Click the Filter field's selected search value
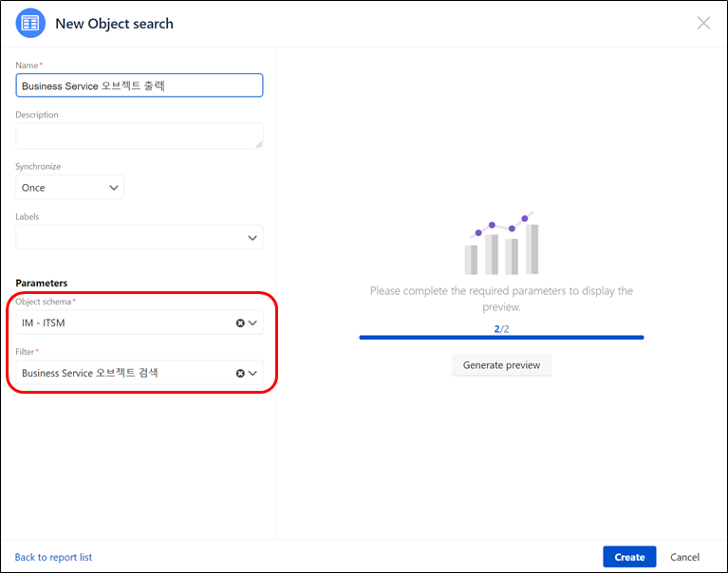 89,373
